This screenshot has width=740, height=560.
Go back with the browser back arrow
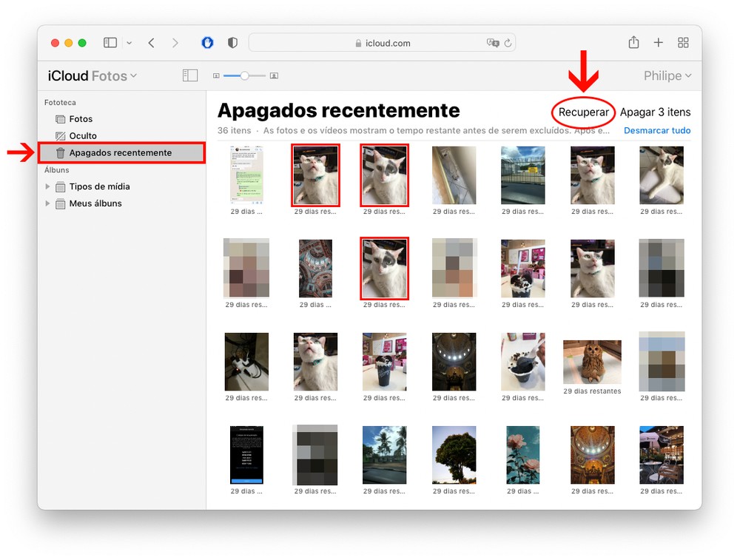(152, 43)
